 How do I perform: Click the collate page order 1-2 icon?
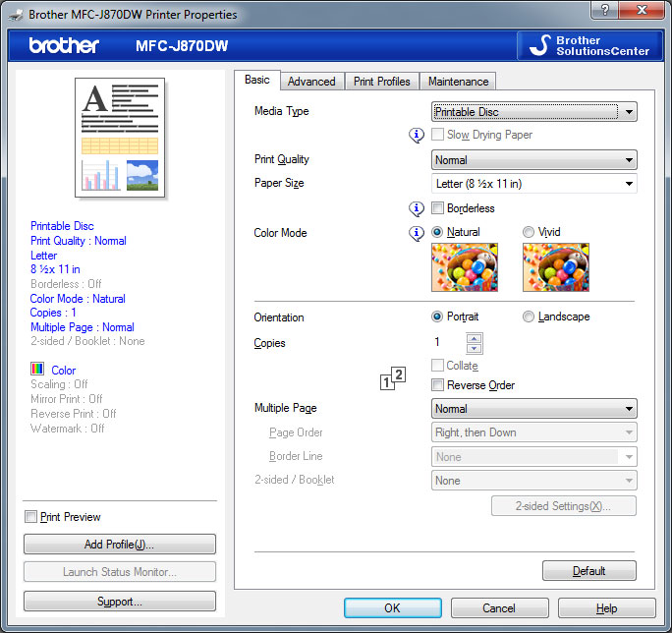(393, 378)
